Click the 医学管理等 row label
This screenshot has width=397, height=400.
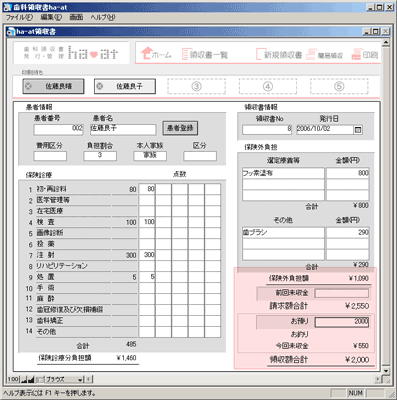[53, 200]
